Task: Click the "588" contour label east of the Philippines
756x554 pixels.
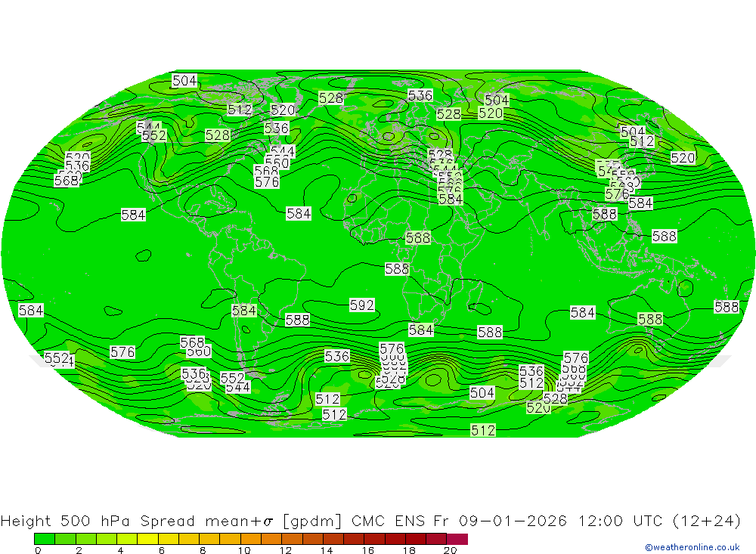Action: (665, 236)
